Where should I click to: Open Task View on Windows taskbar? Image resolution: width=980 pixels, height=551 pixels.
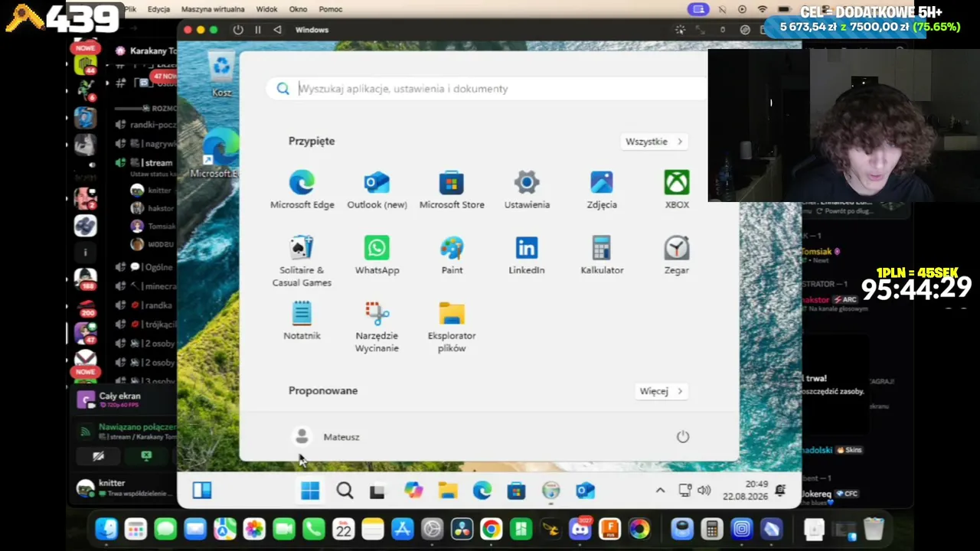(x=377, y=491)
